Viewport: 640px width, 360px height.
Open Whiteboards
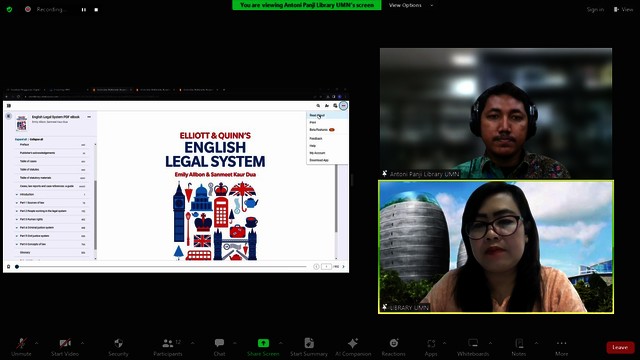tap(473, 347)
